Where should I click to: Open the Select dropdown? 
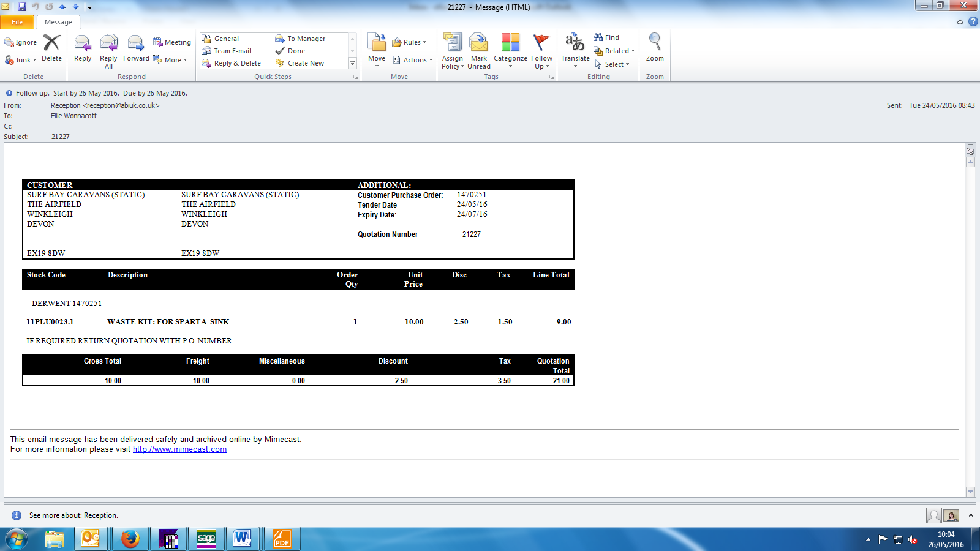[612, 64]
